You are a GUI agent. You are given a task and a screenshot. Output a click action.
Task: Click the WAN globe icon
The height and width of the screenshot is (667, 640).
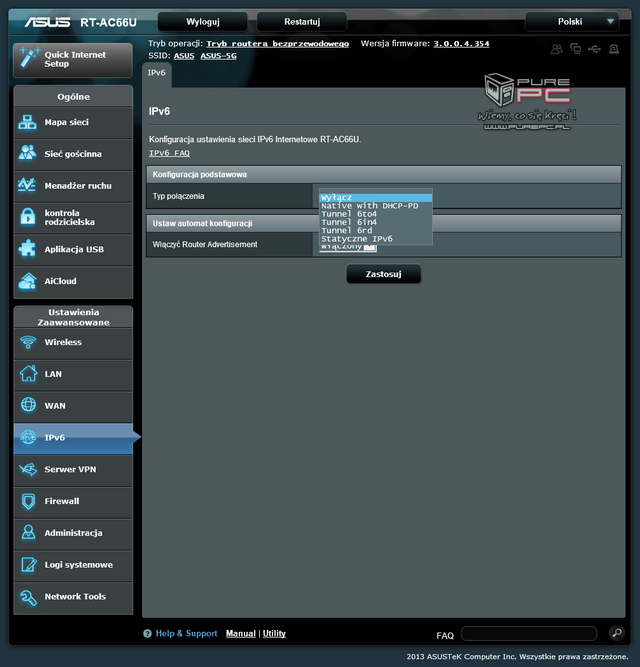28,405
